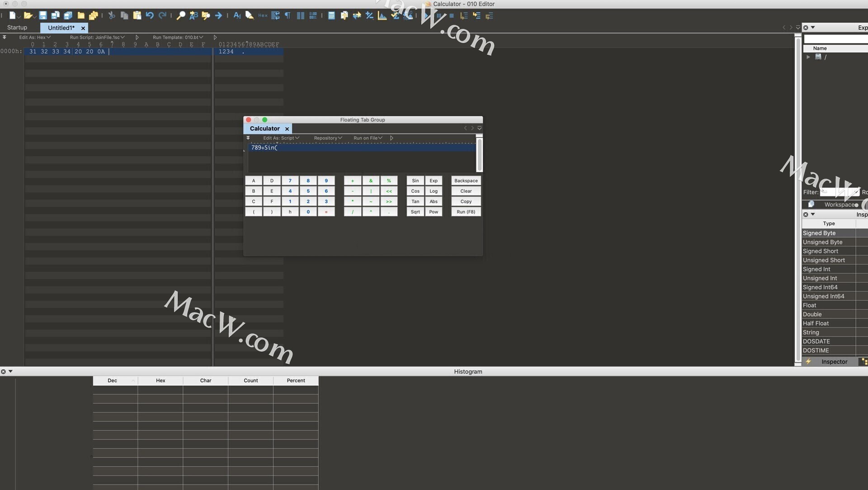Open file using folder toolbar icon

tap(28, 15)
